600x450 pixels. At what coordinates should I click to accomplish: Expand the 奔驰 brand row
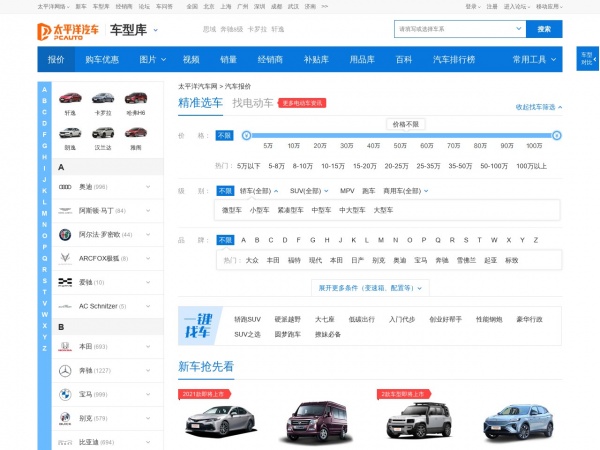click(x=108, y=370)
